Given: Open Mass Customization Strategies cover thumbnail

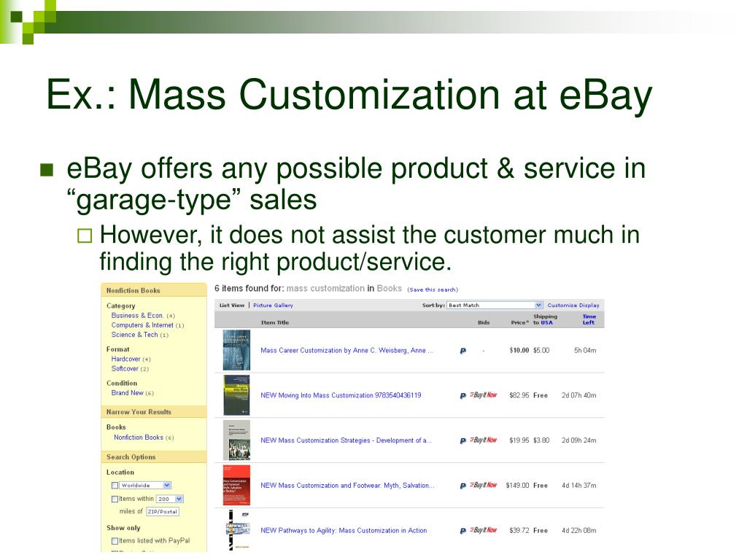Looking at the screenshot, I should [236, 440].
